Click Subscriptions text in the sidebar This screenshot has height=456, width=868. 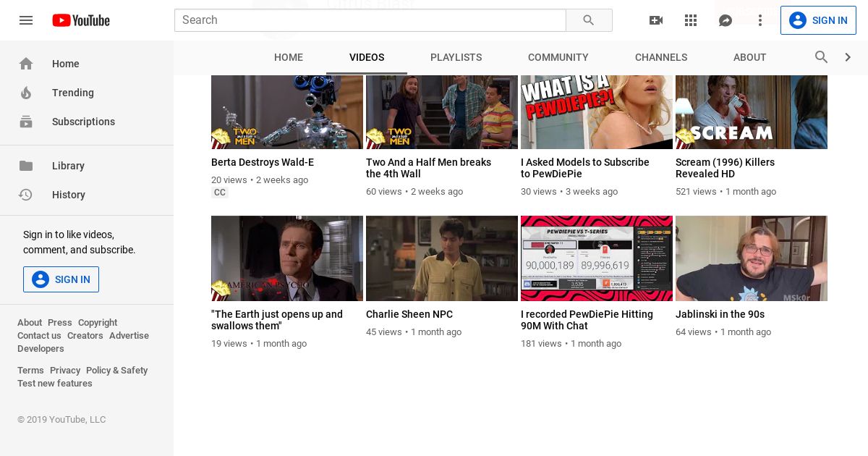83,122
